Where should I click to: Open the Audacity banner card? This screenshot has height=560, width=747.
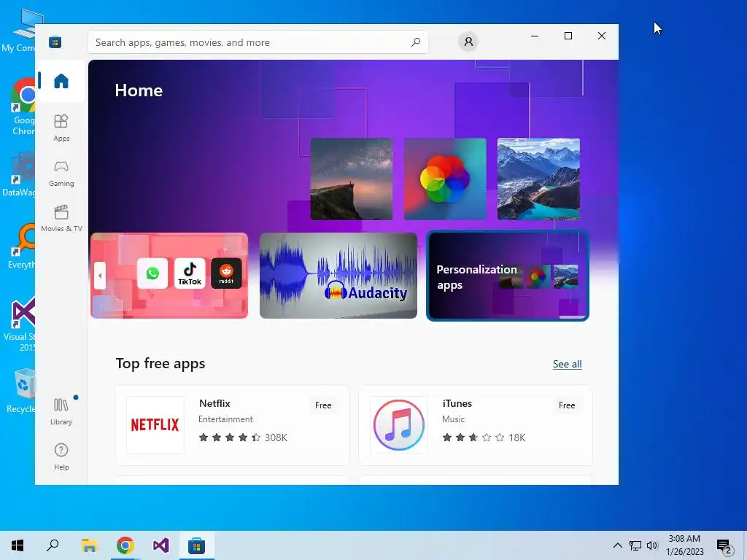pyautogui.click(x=338, y=275)
